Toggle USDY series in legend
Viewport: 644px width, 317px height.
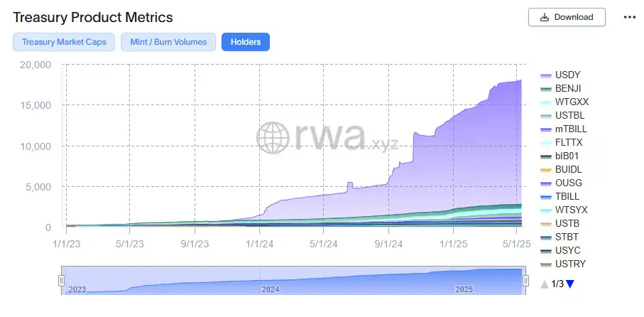pos(568,75)
